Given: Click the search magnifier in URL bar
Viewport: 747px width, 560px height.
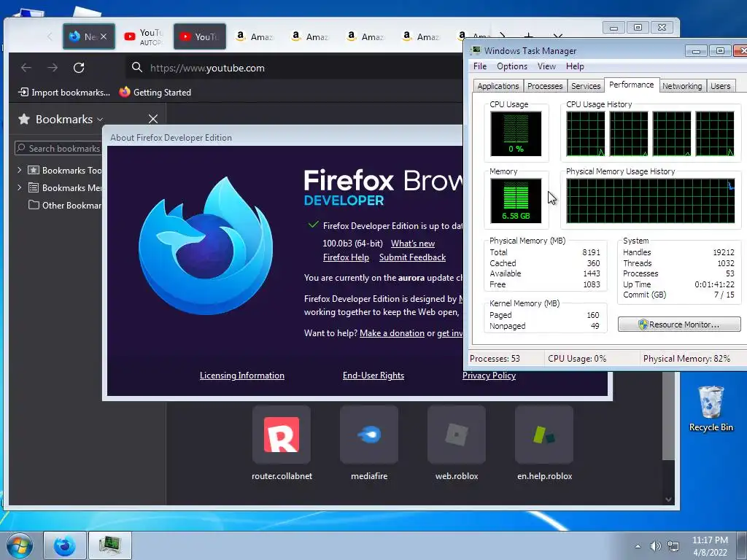Looking at the screenshot, I should click(137, 68).
